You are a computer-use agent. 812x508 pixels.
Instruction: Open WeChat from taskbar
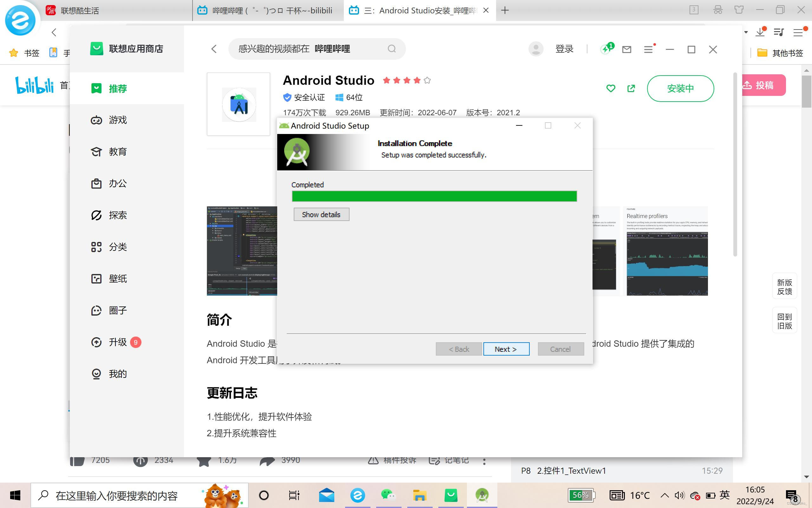coord(388,495)
